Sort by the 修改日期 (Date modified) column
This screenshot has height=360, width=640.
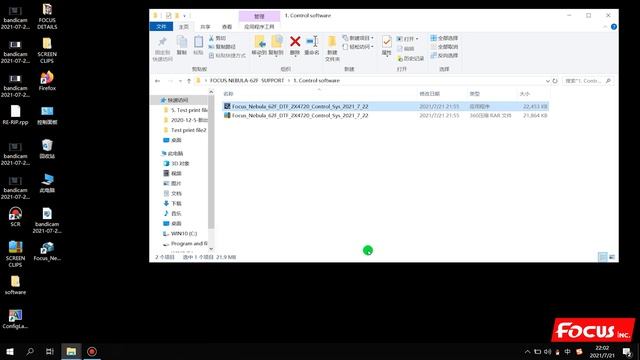coord(429,94)
